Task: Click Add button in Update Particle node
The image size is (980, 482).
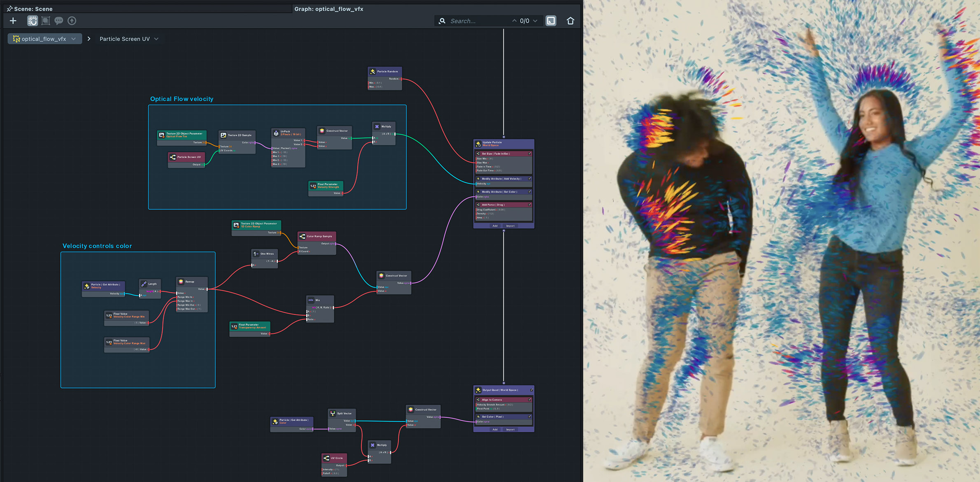Action: (495, 226)
